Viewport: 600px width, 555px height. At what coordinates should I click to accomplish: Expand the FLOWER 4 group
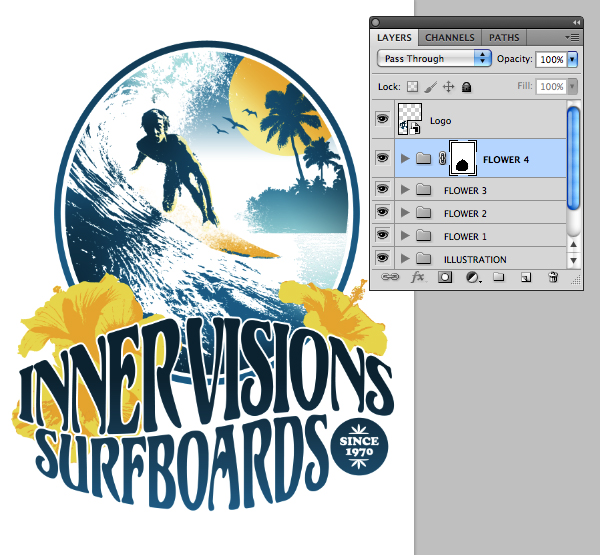click(x=405, y=158)
